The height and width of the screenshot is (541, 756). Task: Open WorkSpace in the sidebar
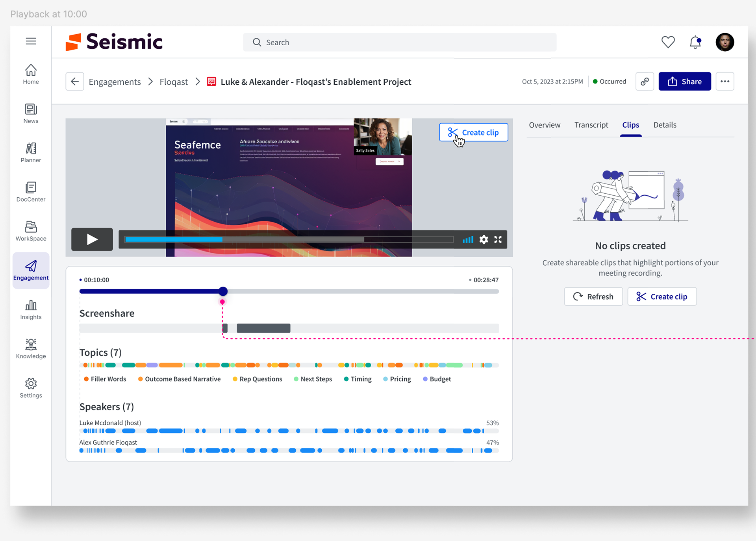click(31, 231)
